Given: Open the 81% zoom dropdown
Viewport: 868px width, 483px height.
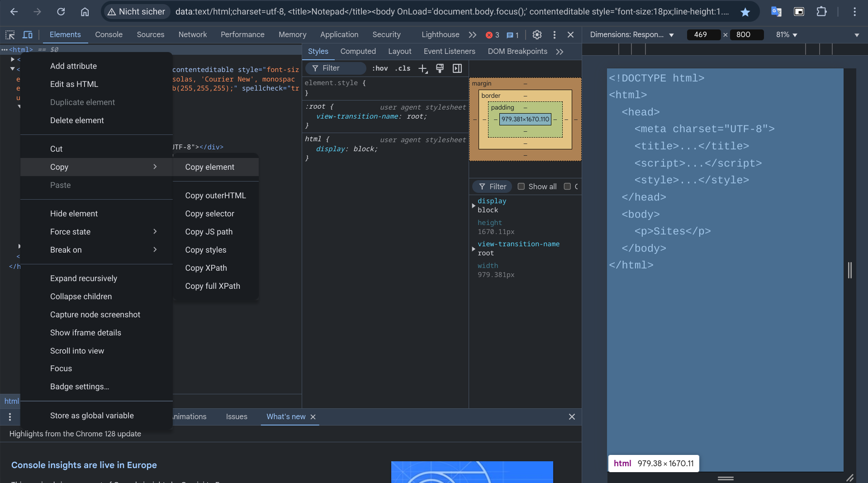Looking at the screenshot, I should coord(787,35).
